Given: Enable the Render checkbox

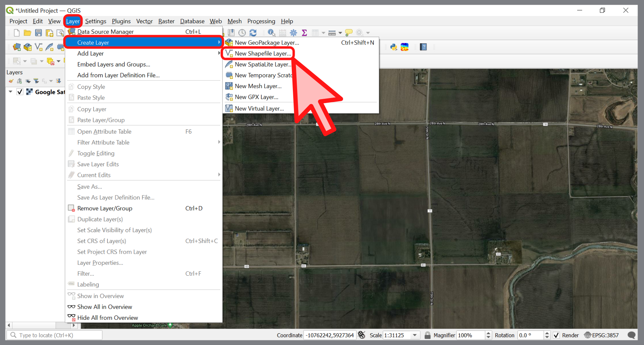Looking at the screenshot, I should pos(556,335).
